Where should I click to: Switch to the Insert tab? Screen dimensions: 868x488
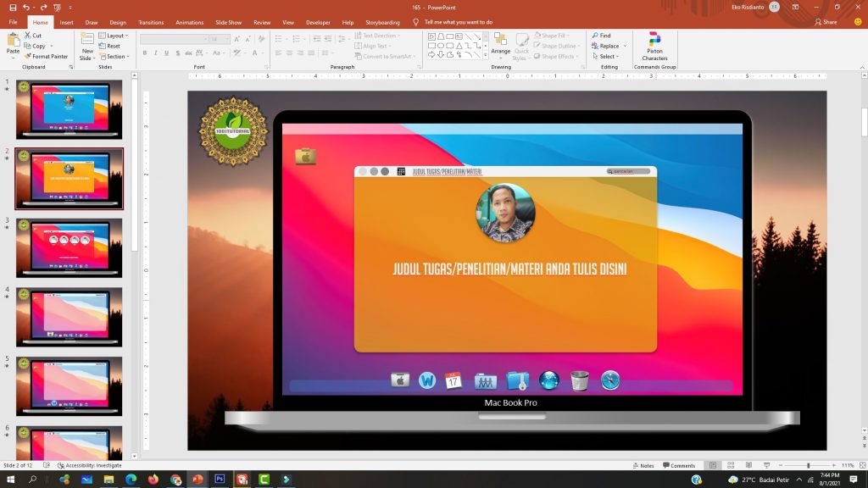[x=66, y=23]
